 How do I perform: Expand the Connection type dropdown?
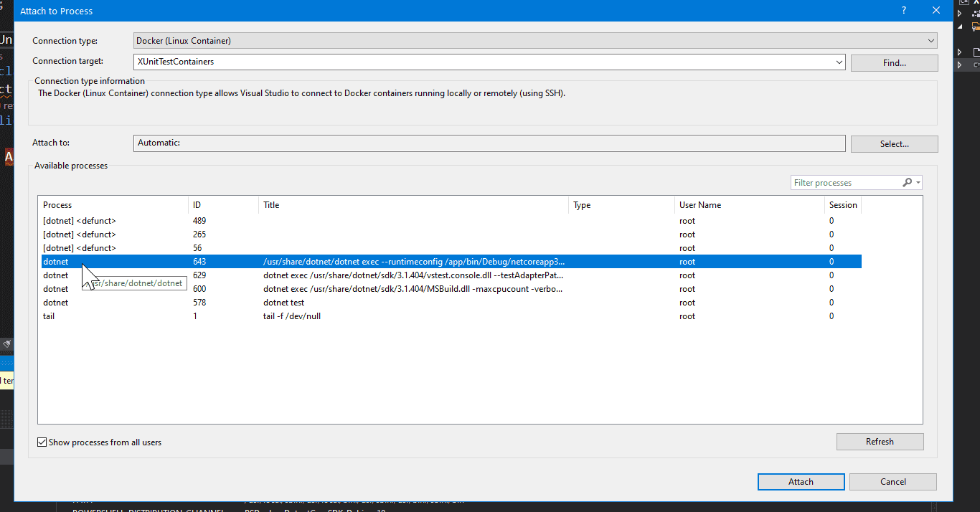coord(930,41)
